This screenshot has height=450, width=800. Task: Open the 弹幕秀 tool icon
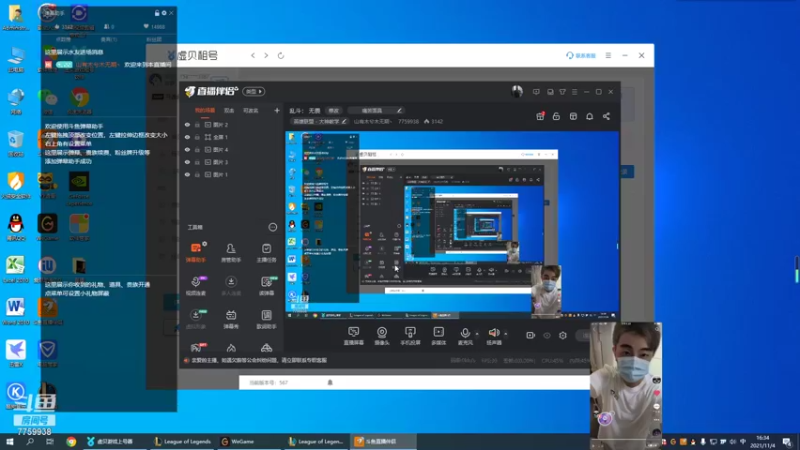[231, 319]
